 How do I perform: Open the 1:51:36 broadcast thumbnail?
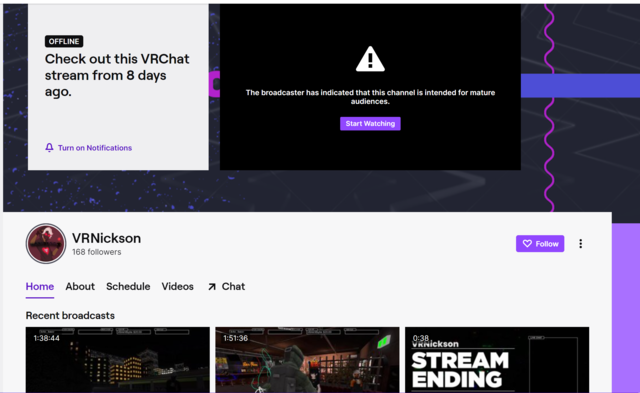(307, 360)
